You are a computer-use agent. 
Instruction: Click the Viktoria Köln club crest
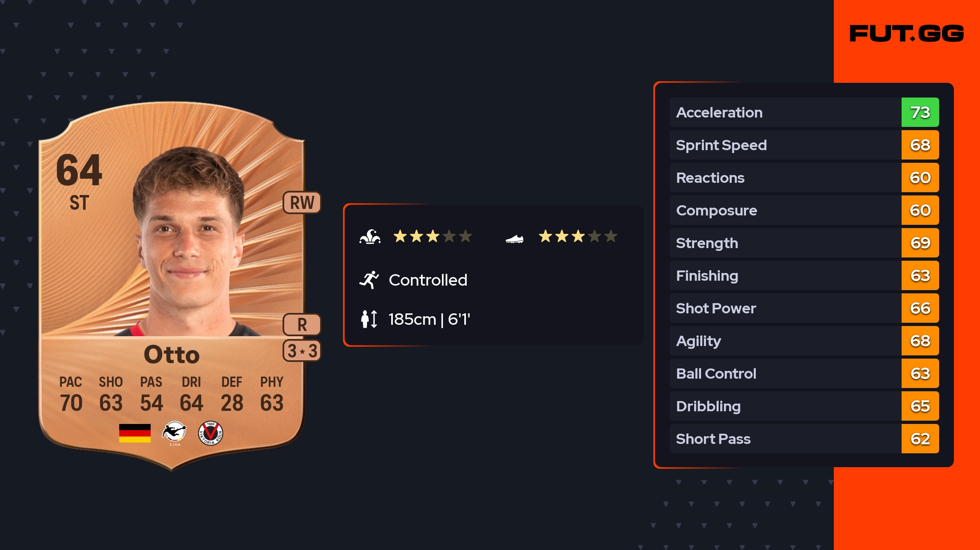pos(210,433)
